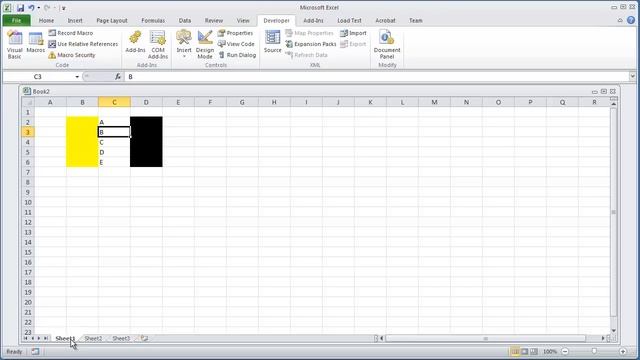Viewport: 640px width, 360px height.
Task: Open control Properties
Action: [x=236, y=33]
